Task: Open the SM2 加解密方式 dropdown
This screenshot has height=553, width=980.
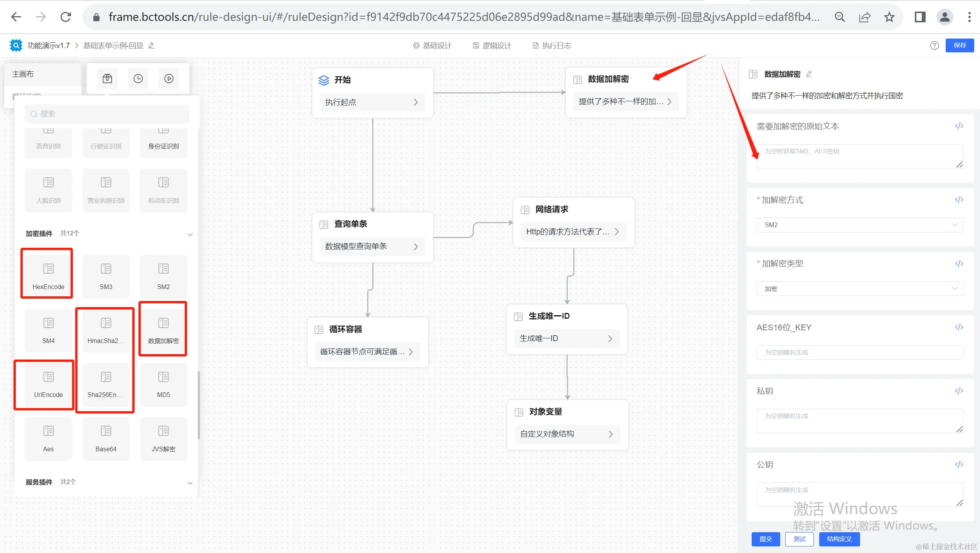Action: pos(860,225)
